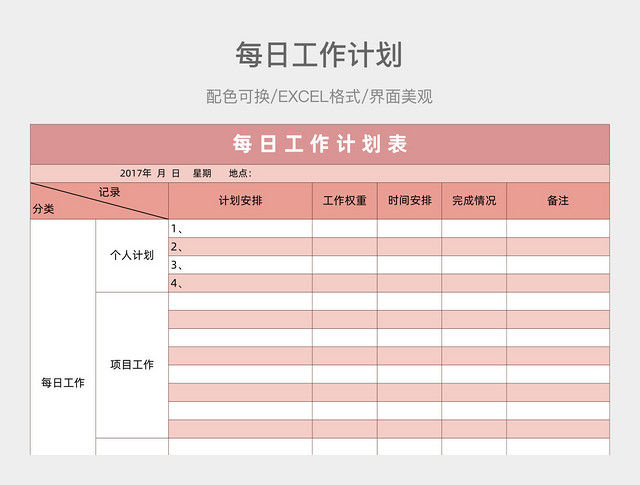Image resolution: width=640 pixels, height=485 pixels.
Task: Click the 备注 cell in row 4、
Action: click(x=558, y=283)
